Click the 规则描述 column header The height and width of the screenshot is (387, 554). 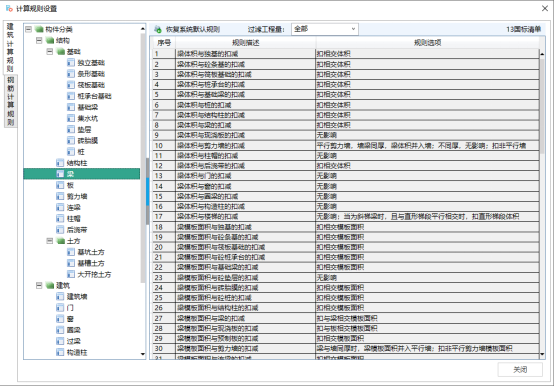pos(246,43)
